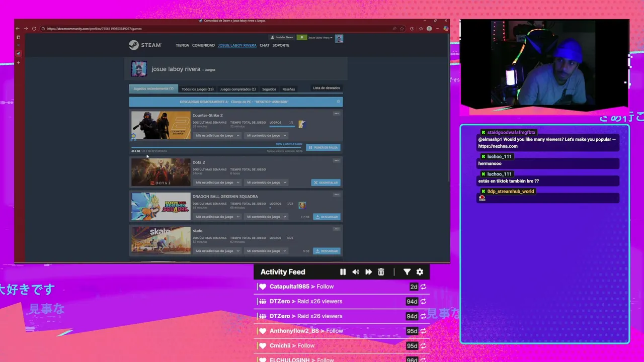The width and height of the screenshot is (644, 362).
Task: Add a new tab with the sidebar plus
Action: click(x=19, y=62)
